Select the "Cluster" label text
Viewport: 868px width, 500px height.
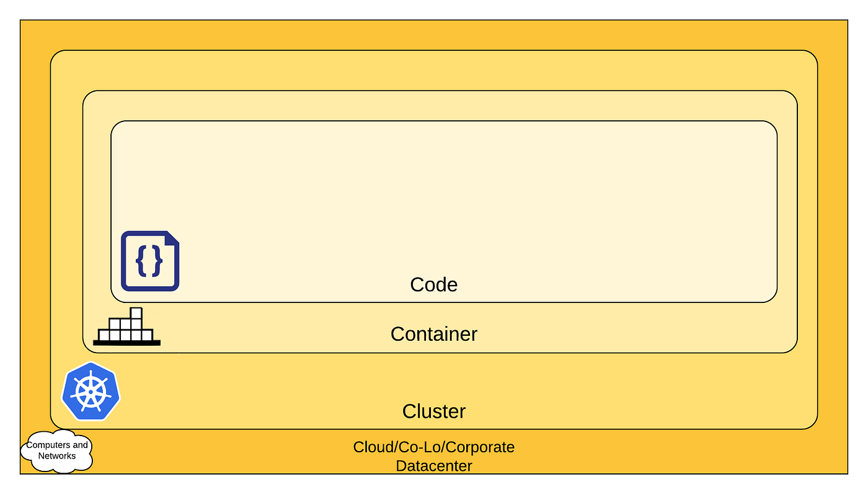[x=434, y=411]
